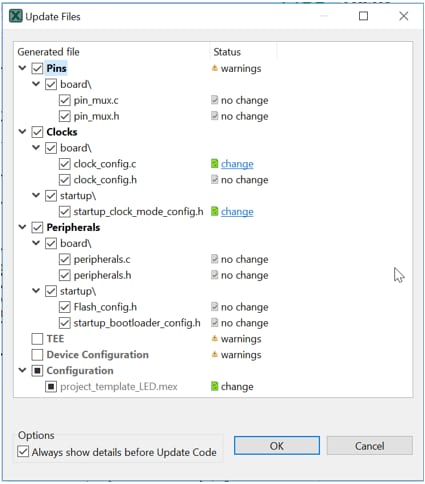Image resolution: width=425 pixels, height=484 pixels.
Task: Click green change icon for project_template_LED.mex
Action: pyautogui.click(x=215, y=386)
